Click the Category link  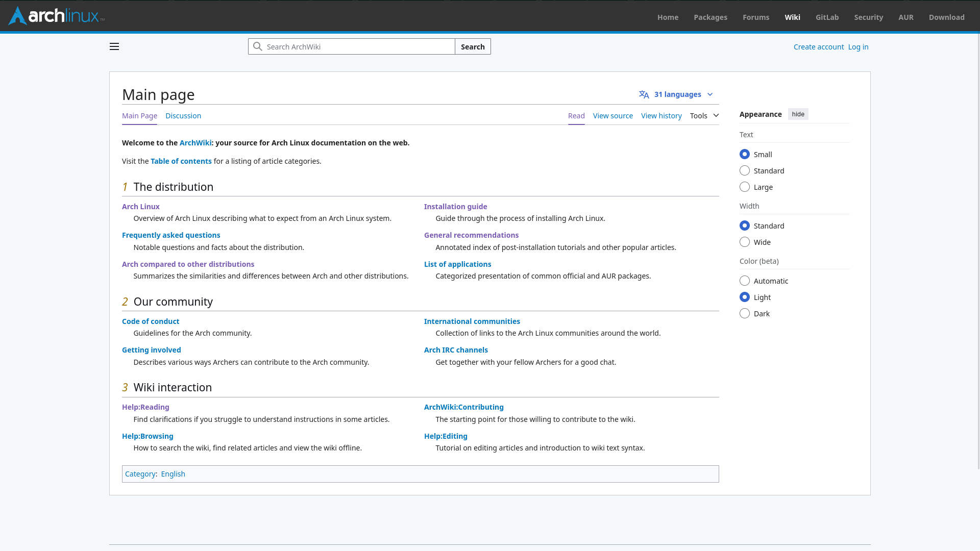click(140, 474)
